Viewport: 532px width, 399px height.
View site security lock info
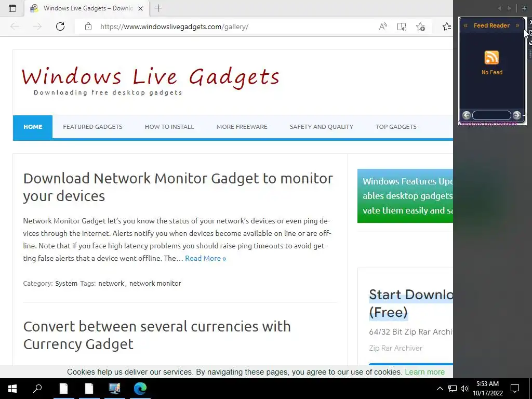[88, 26]
